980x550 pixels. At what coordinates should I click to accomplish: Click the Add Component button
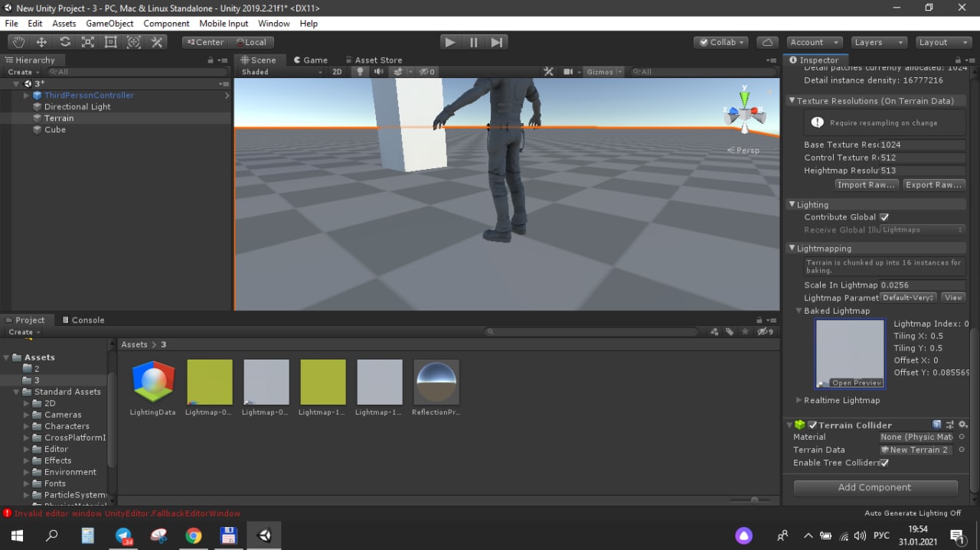click(x=875, y=487)
